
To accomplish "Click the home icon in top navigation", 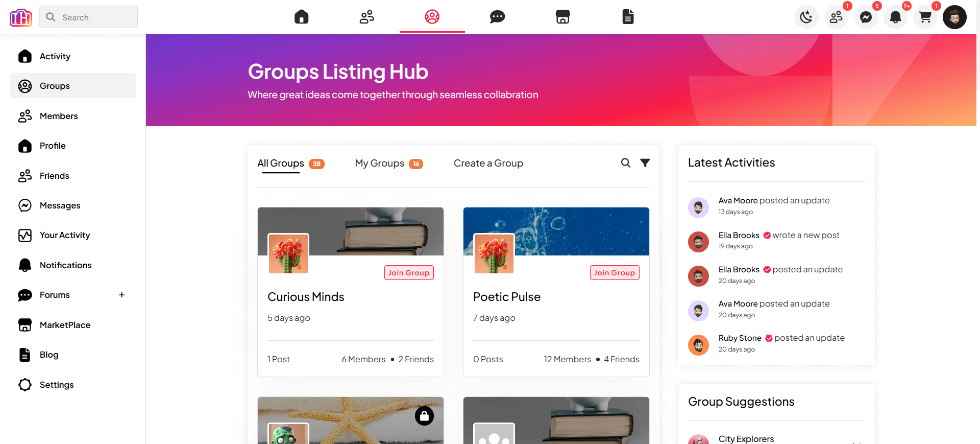I will pos(302,17).
